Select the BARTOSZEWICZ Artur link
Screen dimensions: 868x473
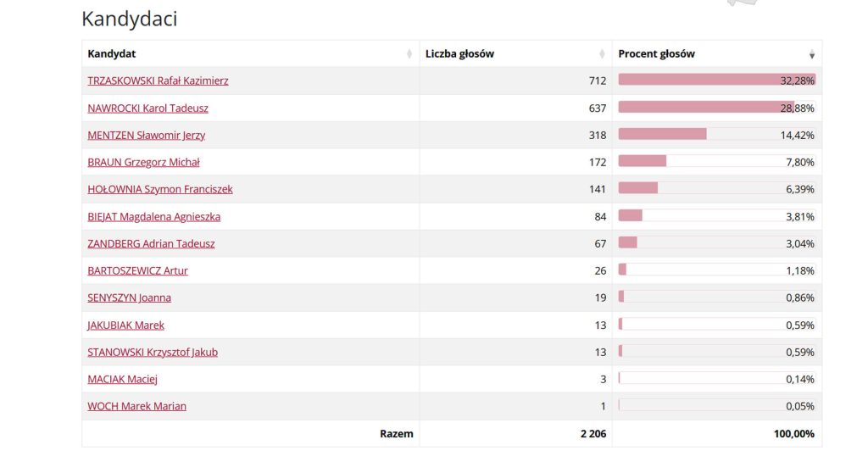click(137, 271)
